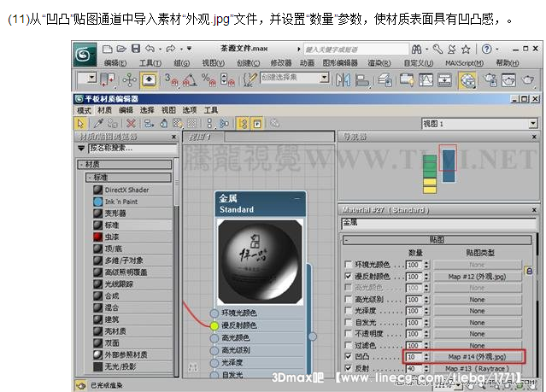Toggle the 3D Snaps toolbar icon
546x392 pixels.
pos(172,80)
